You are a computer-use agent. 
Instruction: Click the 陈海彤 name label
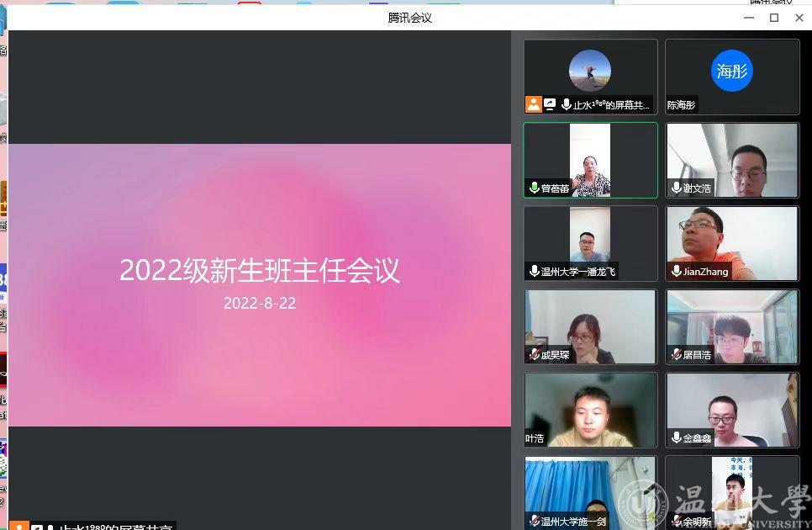pos(682,105)
